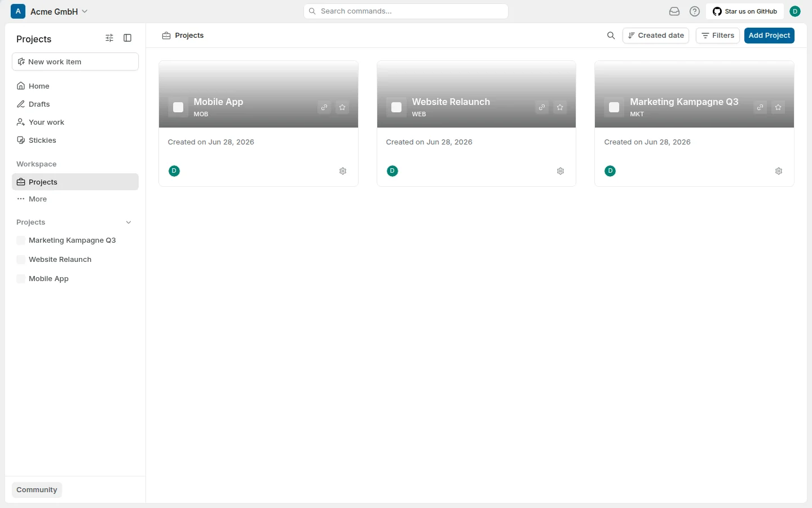Open the Created date sort dropdown
Screen dimensions: 812x508
[656, 36]
